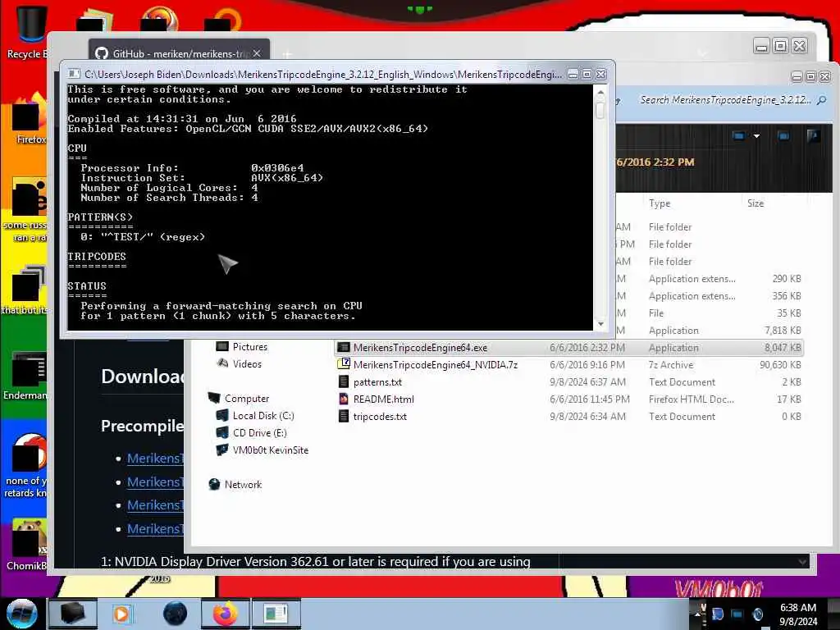Open the more views dropdown arrow
Viewport: 840px width, 630px height.
756,136
